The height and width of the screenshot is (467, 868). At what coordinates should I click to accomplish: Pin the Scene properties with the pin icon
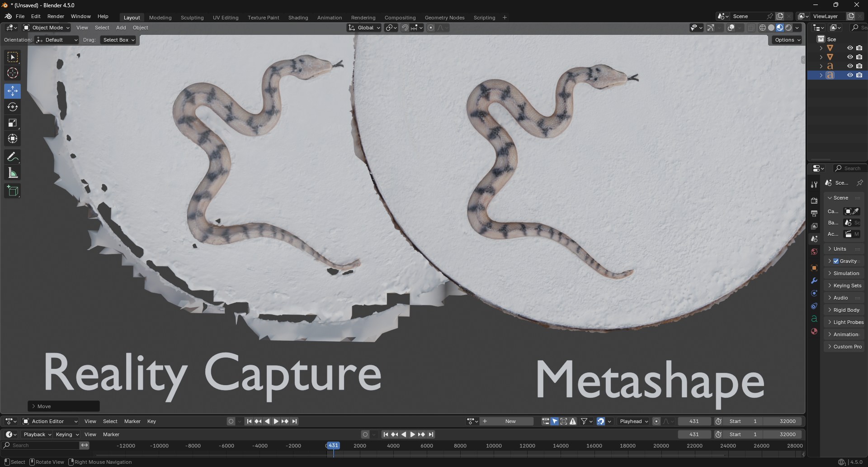[x=860, y=183]
